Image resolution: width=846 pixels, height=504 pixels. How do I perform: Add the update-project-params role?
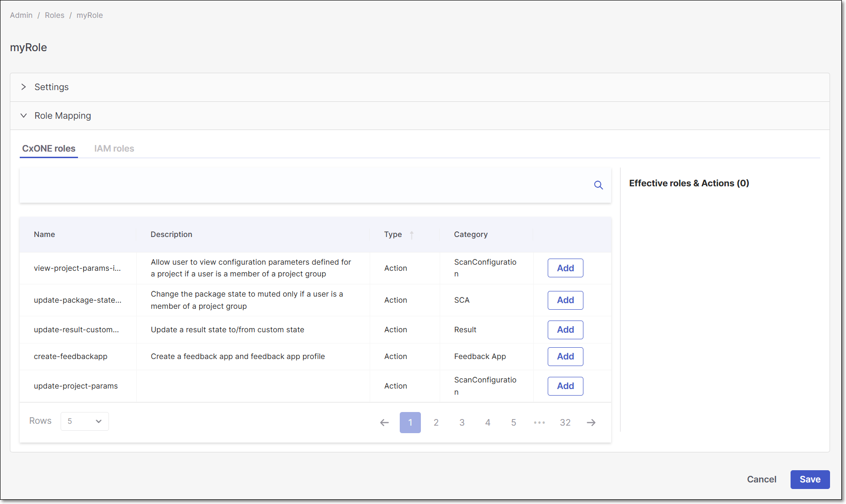[566, 386]
